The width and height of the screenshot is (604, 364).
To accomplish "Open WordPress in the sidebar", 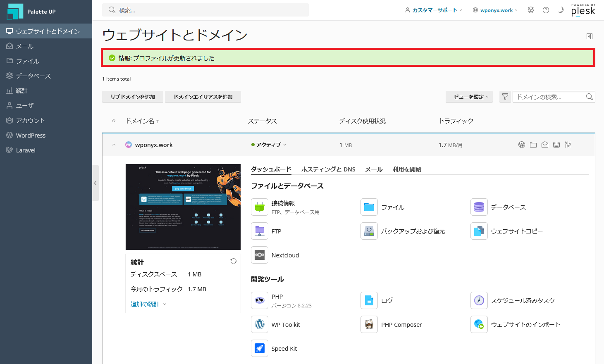I will click(x=46, y=135).
